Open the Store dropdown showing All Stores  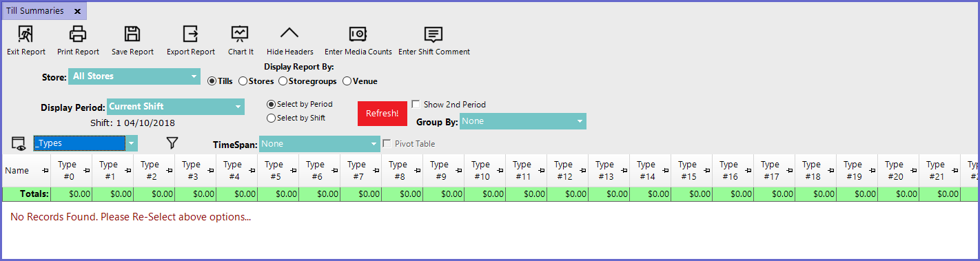[134, 76]
